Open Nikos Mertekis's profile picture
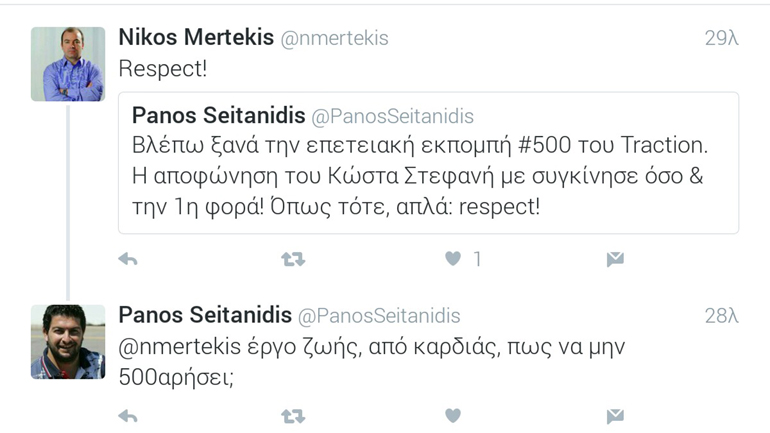The height and width of the screenshot is (433, 770). [x=67, y=64]
